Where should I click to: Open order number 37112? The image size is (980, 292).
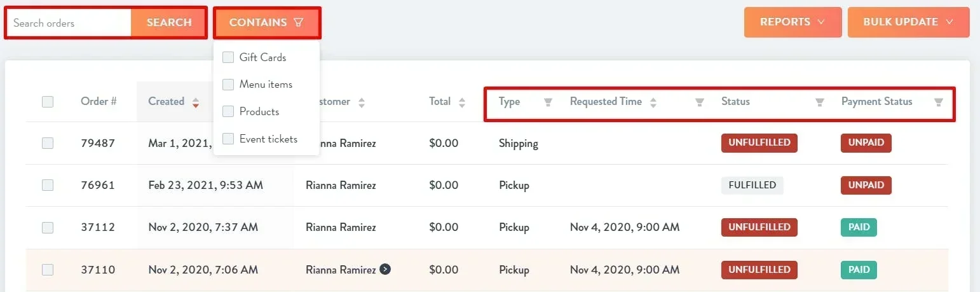click(98, 227)
